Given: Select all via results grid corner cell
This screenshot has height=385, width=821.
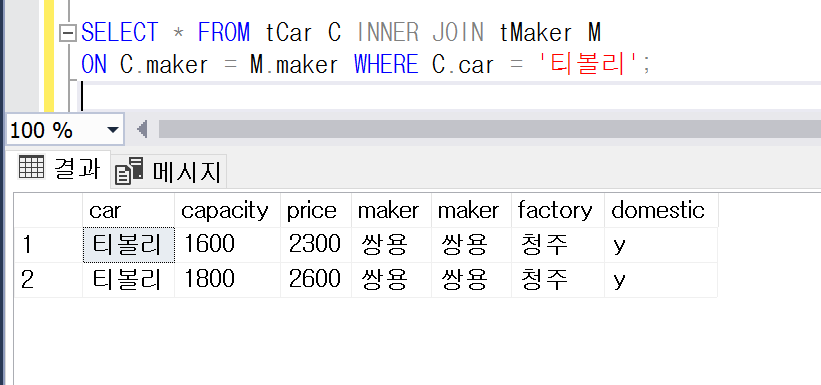Looking at the screenshot, I should 48,210.
